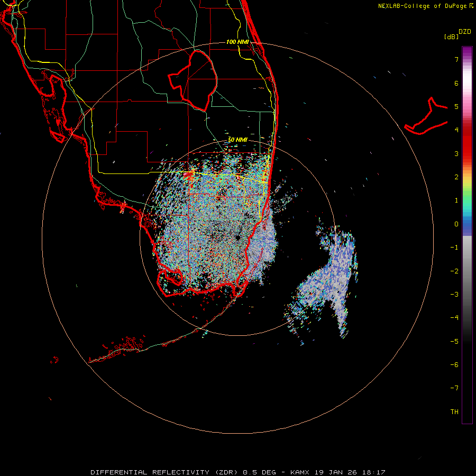This screenshot has width=476, height=476.
Task: Click the radar site center null spot
Action: [x=237, y=237]
